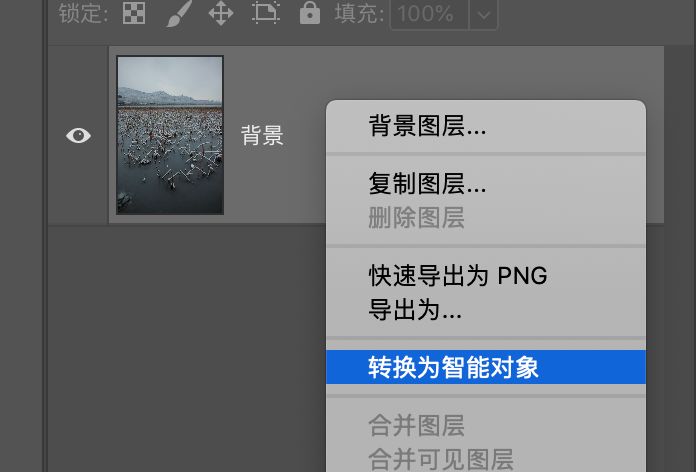
Task: Click the greyed 合并可见图层 entry
Action: tap(486, 458)
